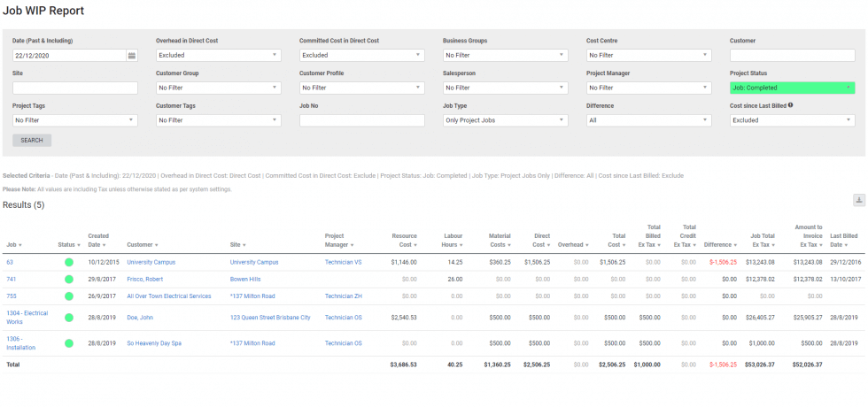Click green status dot for job 755
The width and height of the screenshot is (868, 407).
[x=69, y=296]
